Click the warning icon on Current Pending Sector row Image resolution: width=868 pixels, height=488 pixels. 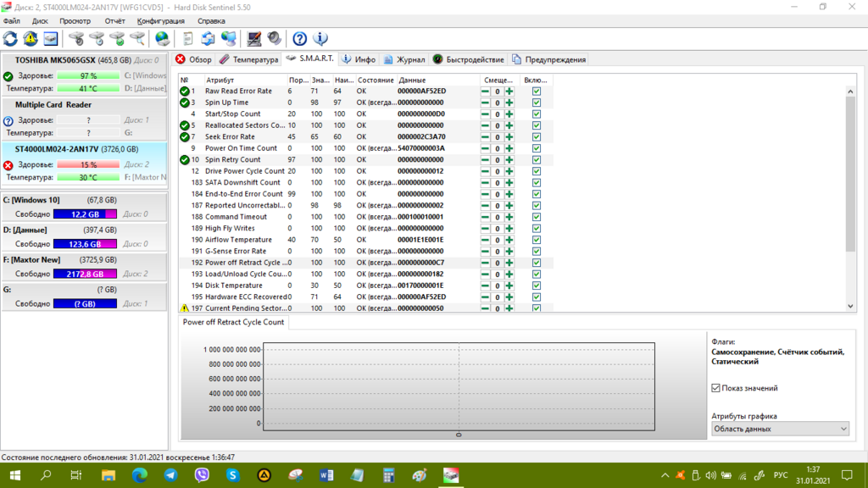point(184,308)
